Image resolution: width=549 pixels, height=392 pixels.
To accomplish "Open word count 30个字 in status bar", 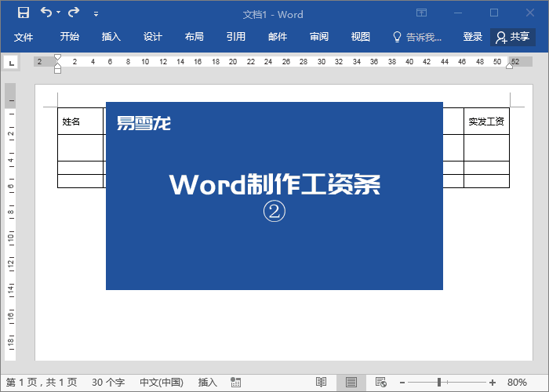I will (x=108, y=383).
